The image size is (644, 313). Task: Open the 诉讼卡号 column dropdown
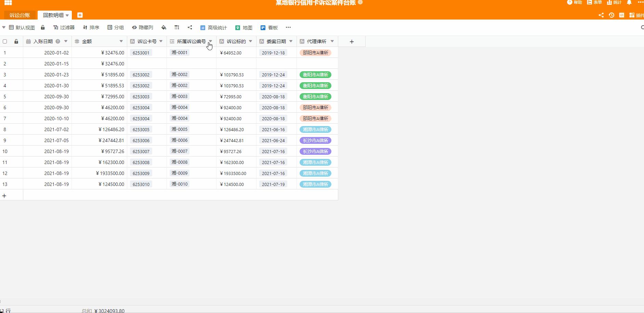(x=161, y=41)
